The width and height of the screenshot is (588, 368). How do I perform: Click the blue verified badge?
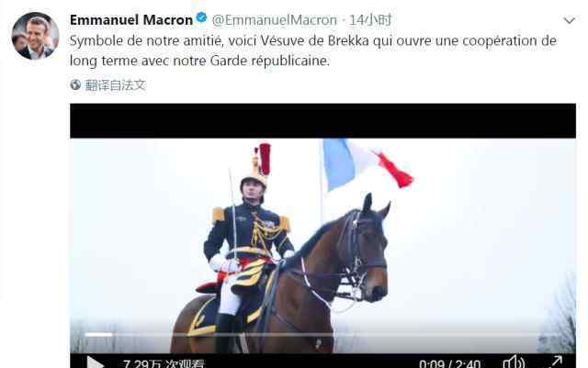[202, 17]
